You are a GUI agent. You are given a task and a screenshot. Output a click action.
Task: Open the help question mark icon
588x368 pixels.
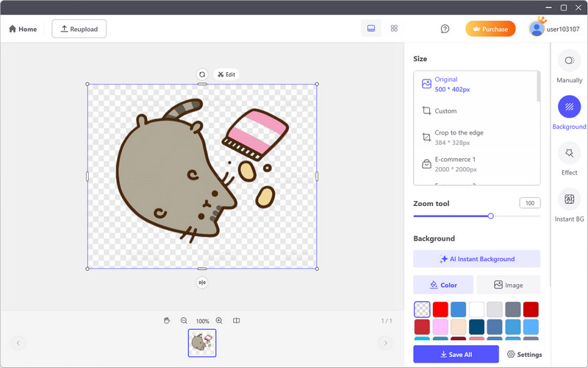tap(445, 29)
